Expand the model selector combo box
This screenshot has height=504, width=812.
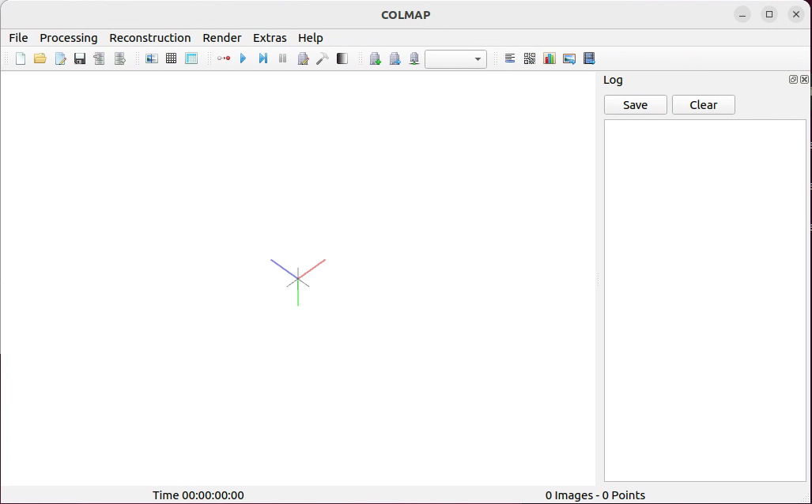[x=455, y=59]
